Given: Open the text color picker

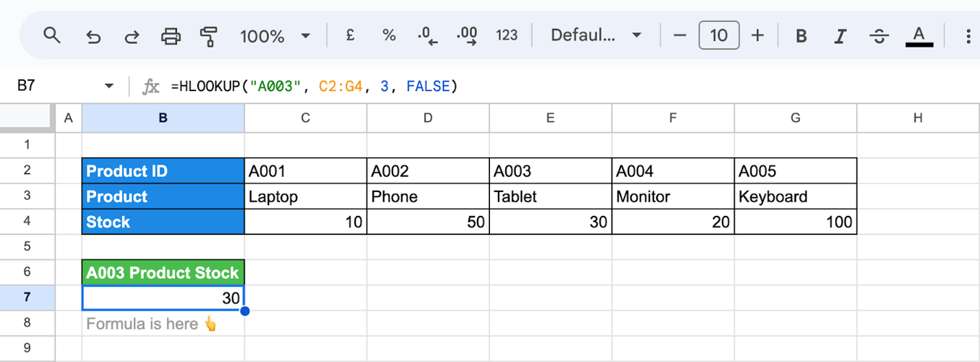Looking at the screenshot, I should click(919, 36).
